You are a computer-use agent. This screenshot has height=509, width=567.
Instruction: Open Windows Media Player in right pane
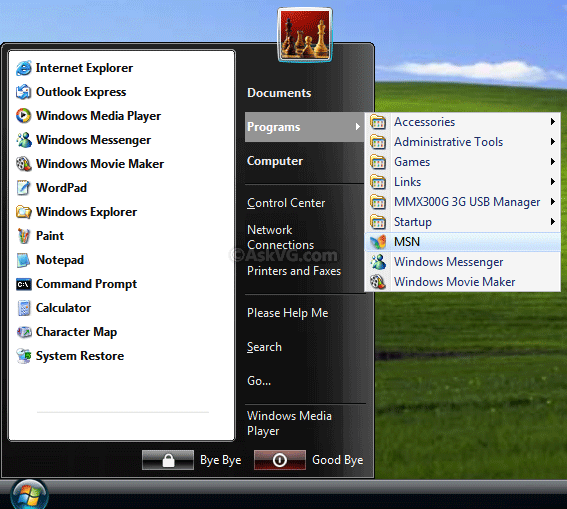(x=289, y=423)
